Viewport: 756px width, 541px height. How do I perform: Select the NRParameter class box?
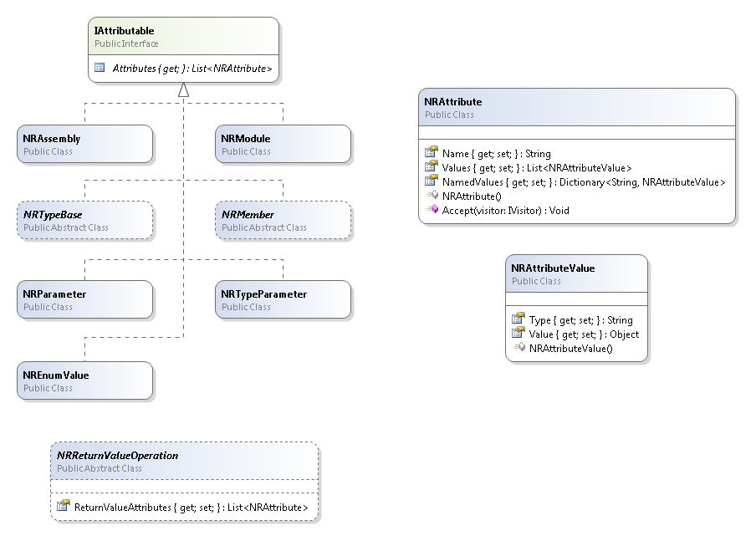coord(84,299)
